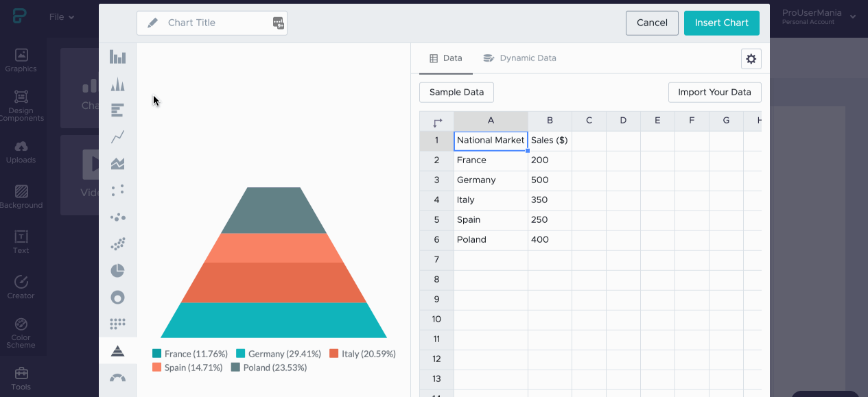Image resolution: width=868 pixels, height=397 pixels.
Task: Select the cell with value 500
Action: point(550,180)
